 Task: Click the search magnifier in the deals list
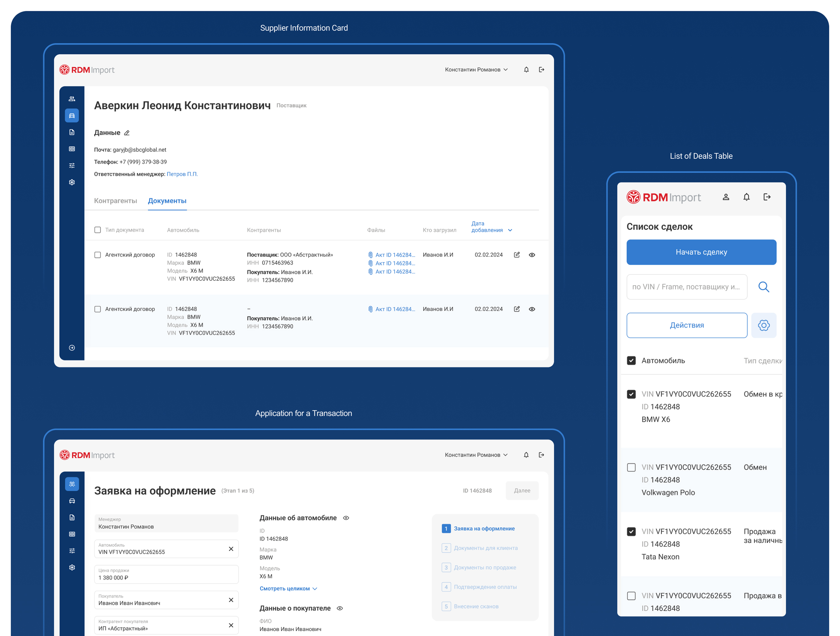(x=764, y=287)
